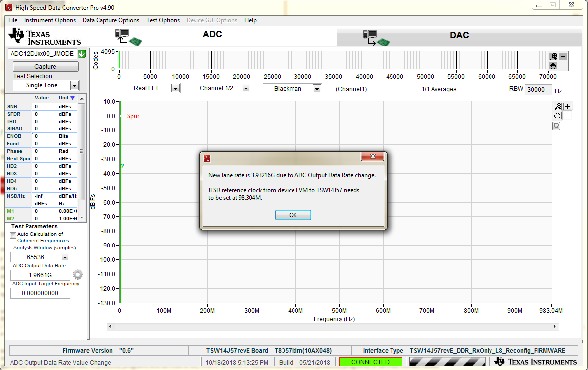Click the DAC tab board icon
588x370 pixels.
pos(376,38)
